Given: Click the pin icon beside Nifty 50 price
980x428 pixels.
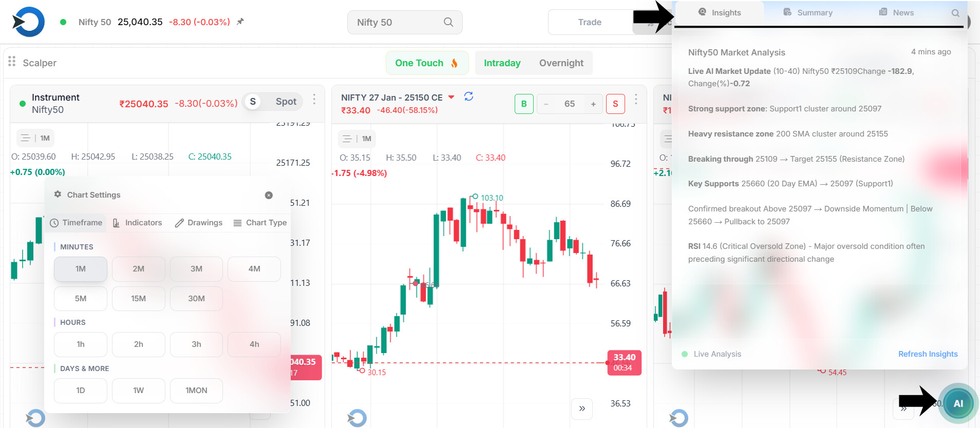Looking at the screenshot, I should [240, 22].
